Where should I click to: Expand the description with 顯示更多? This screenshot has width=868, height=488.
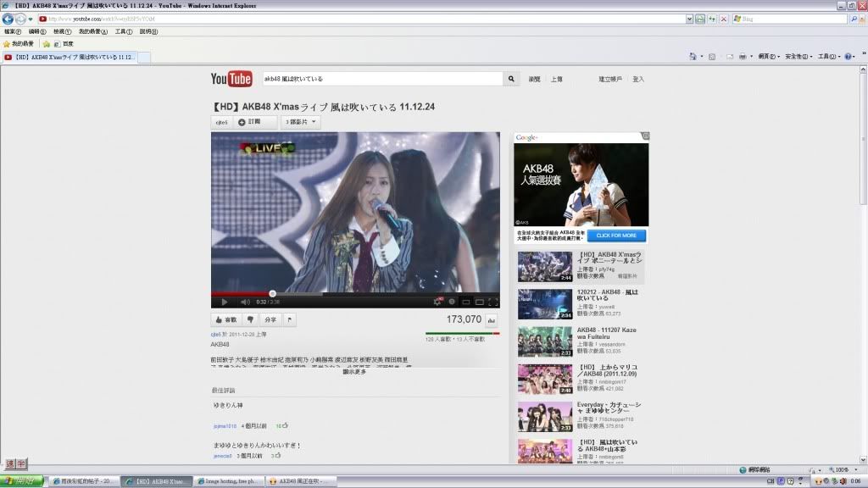coord(354,371)
